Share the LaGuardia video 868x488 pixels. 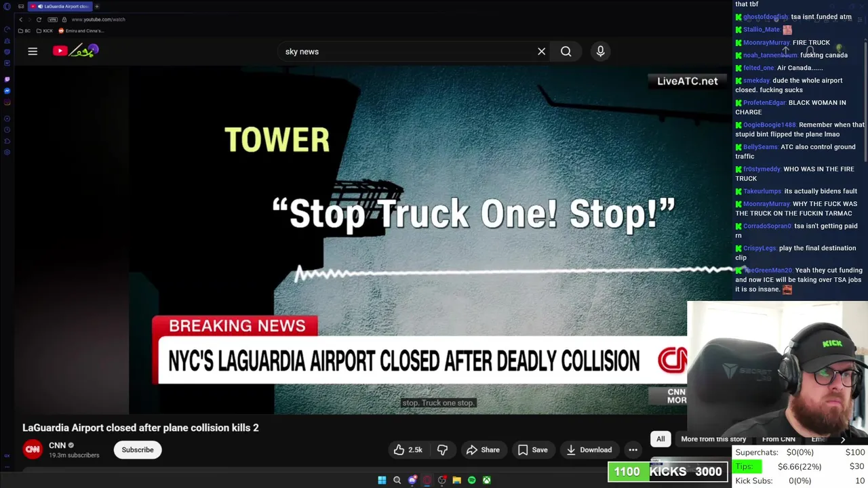click(x=483, y=449)
